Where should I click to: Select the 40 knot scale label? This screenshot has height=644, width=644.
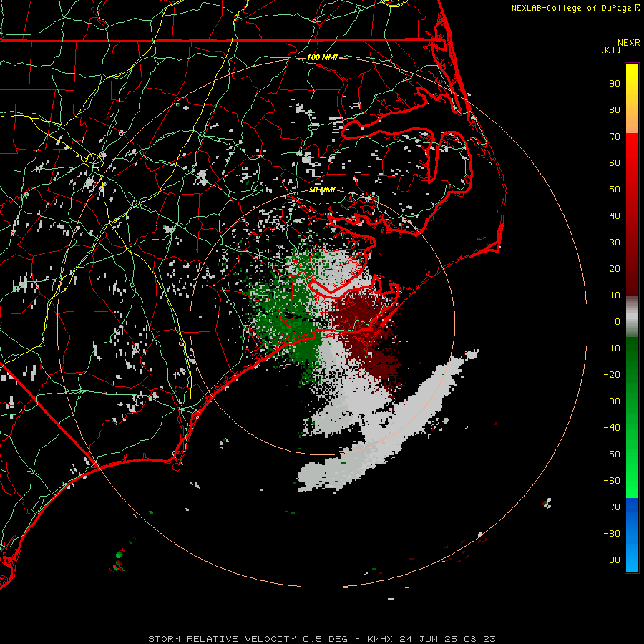click(615, 216)
